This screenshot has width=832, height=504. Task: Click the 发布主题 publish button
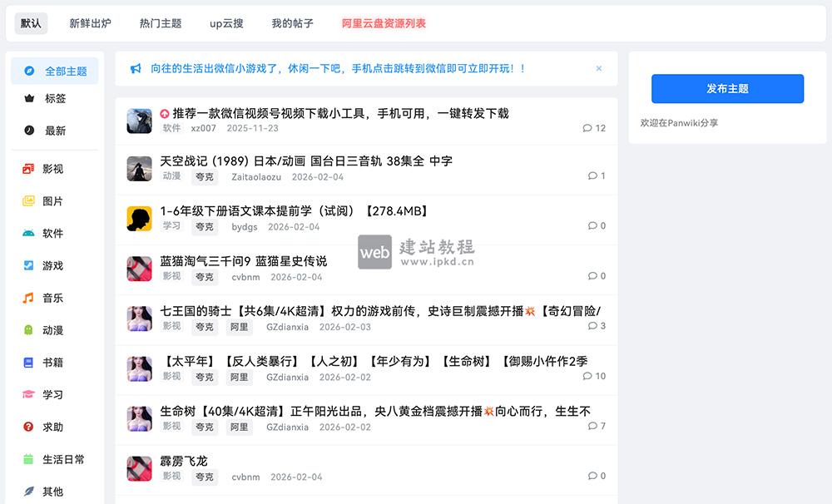point(726,88)
